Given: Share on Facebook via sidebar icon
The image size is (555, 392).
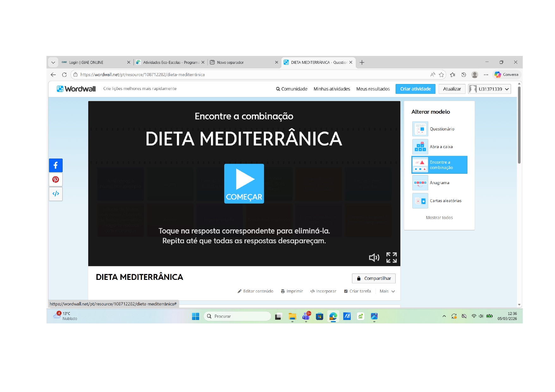Looking at the screenshot, I should pos(56,166).
